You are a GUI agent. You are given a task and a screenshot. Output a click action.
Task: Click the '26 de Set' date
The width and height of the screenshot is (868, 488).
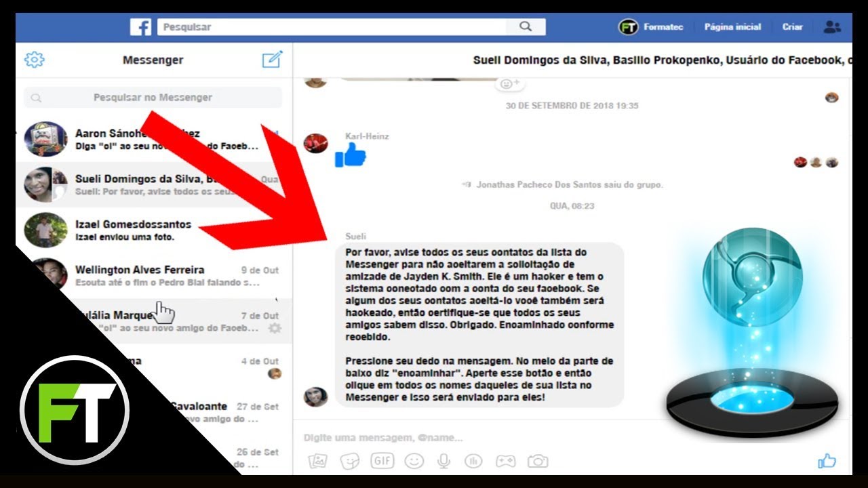pyautogui.click(x=258, y=452)
